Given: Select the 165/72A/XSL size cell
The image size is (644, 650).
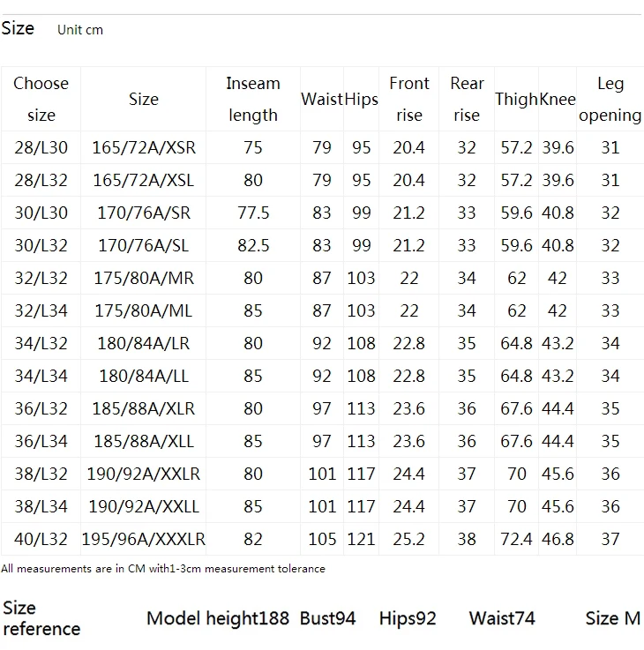Looking at the screenshot, I should click(144, 180).
